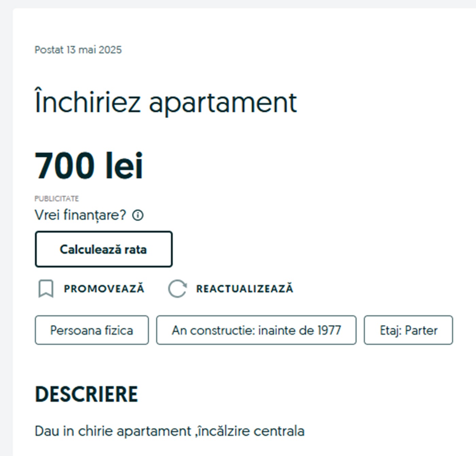
Task: Click the PUBLICITATE label
Action: coord(56,199)
